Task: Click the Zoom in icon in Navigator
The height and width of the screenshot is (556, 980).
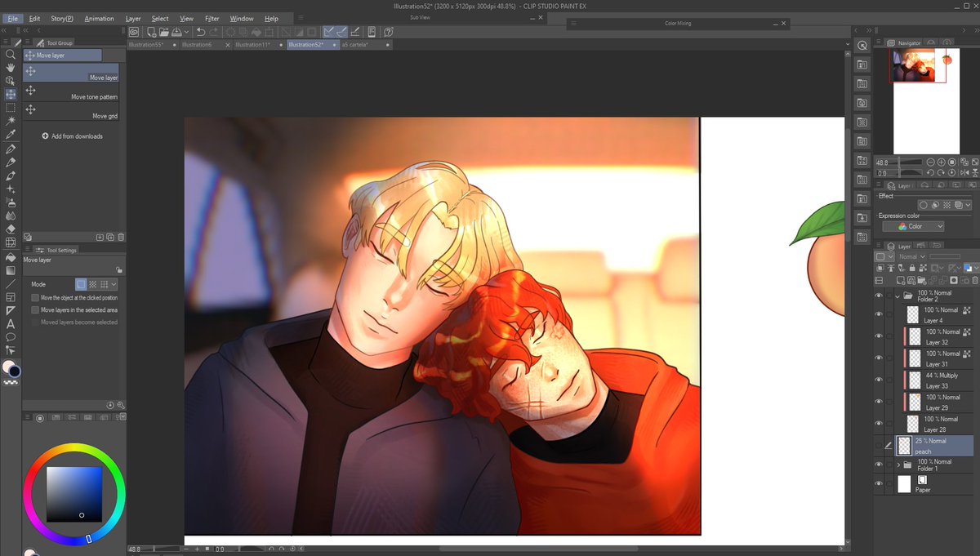Action: 942,162
